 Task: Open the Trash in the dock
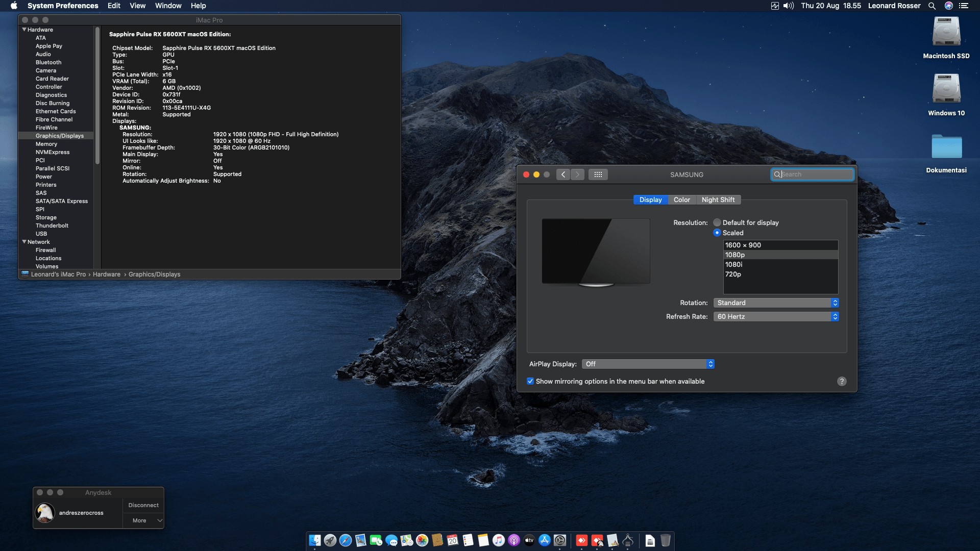(665, 540)
